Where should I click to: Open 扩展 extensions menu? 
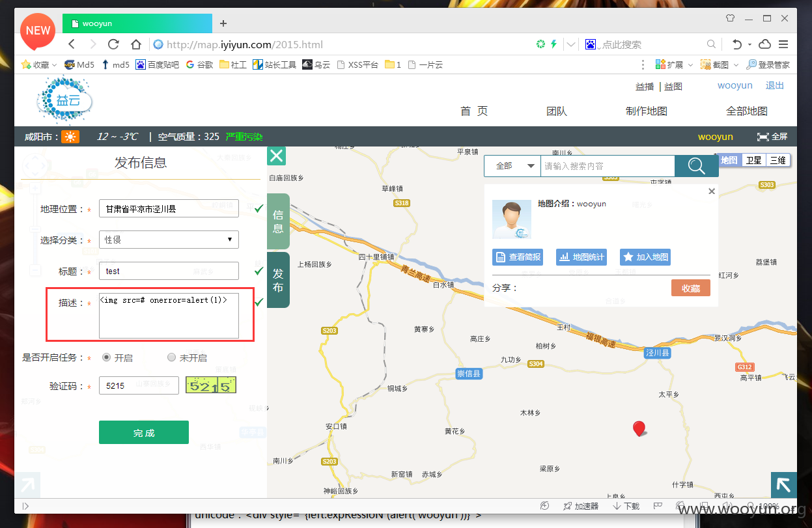(674, 64)
